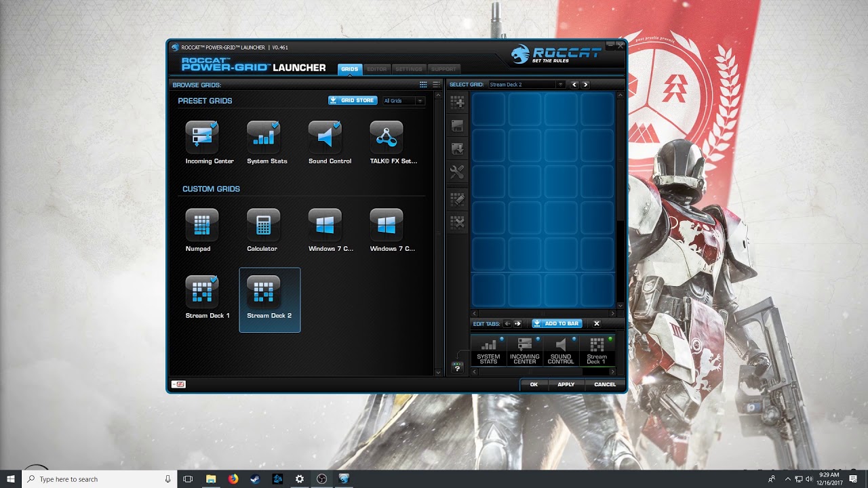The width and height of the screenshot is (868, 488).
Task: Click the Cancel button
Action: [x=605, y=384]
